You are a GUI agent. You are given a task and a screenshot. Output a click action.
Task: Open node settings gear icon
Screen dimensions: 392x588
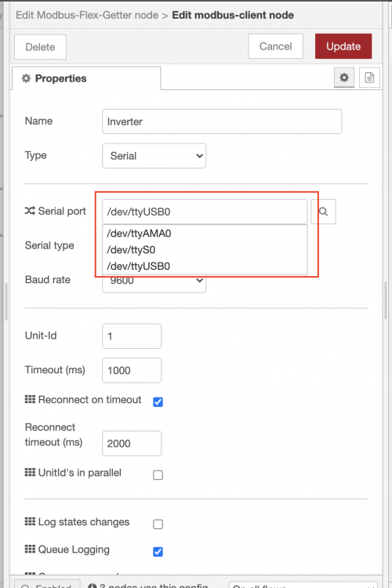pos(344,78)
